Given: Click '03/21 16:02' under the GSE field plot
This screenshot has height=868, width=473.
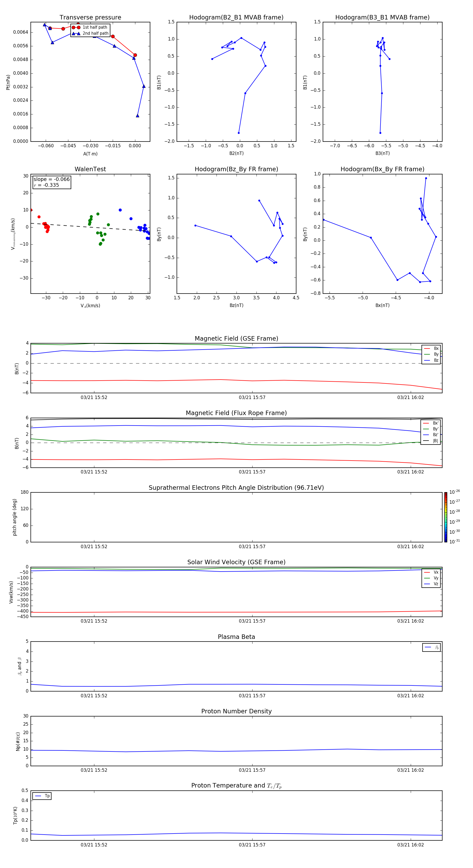Looking at the screenshot, I should (x=410, y=397).
